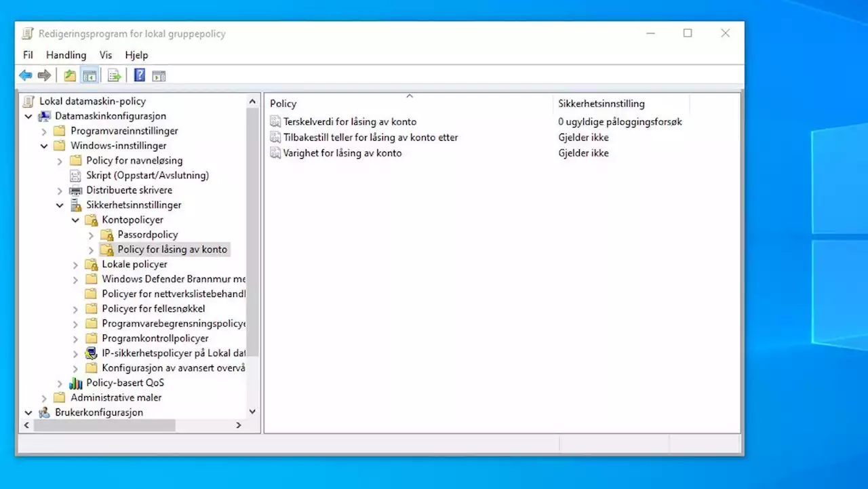The height and width of the screenshot is (489, 868).
Task: Click the Programvareinnstillinger folder icon
Action: (60, 131)
